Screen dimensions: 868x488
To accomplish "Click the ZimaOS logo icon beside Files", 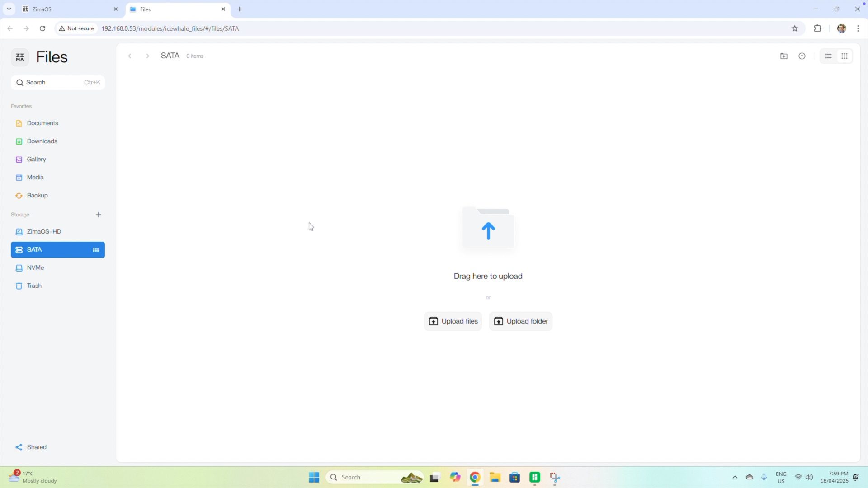I will click(20, 57).
